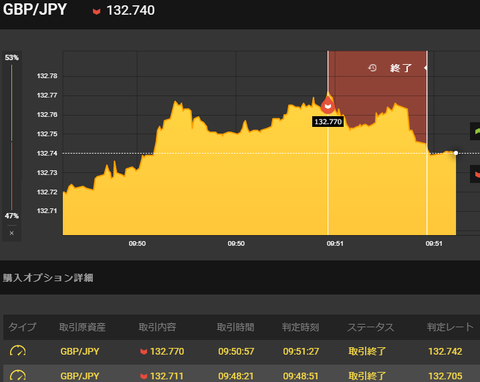This screenshot has width=480, height=382.
Task: Click the red down arrow beside 132.740 header
Action: 96,12
